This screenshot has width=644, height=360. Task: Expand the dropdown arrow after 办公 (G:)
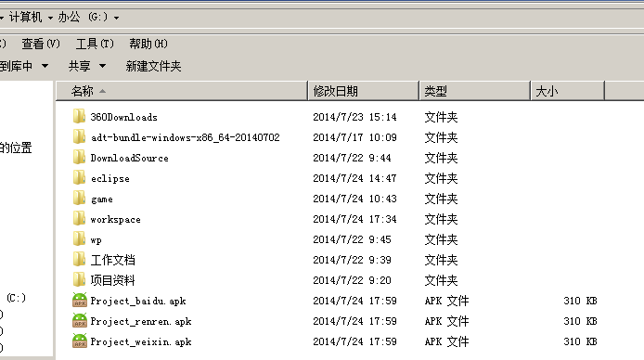[117, 18]
